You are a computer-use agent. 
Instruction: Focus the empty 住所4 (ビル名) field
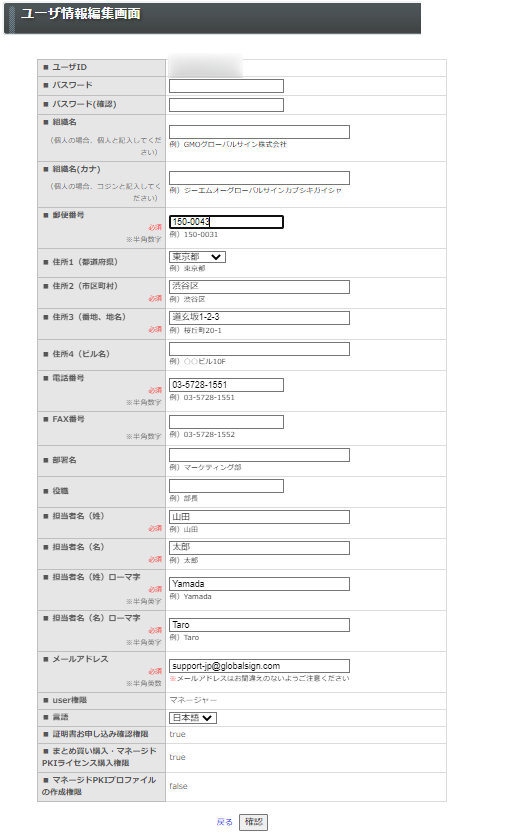coord(259,349)
